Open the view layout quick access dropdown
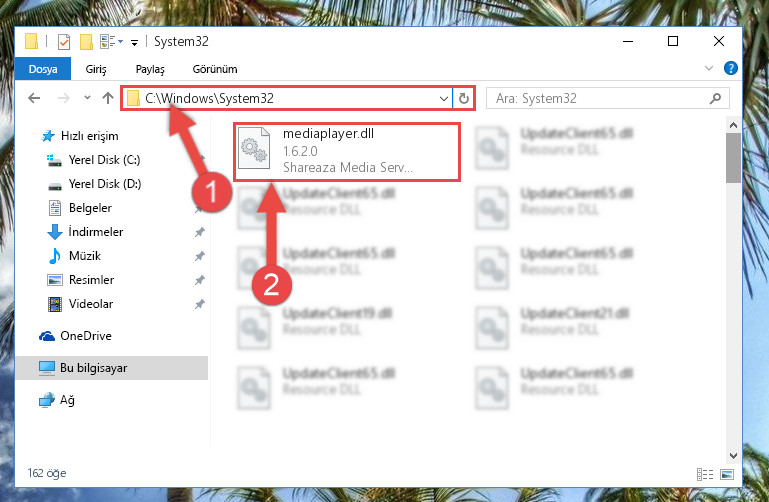769x502 pixels. 111,42
